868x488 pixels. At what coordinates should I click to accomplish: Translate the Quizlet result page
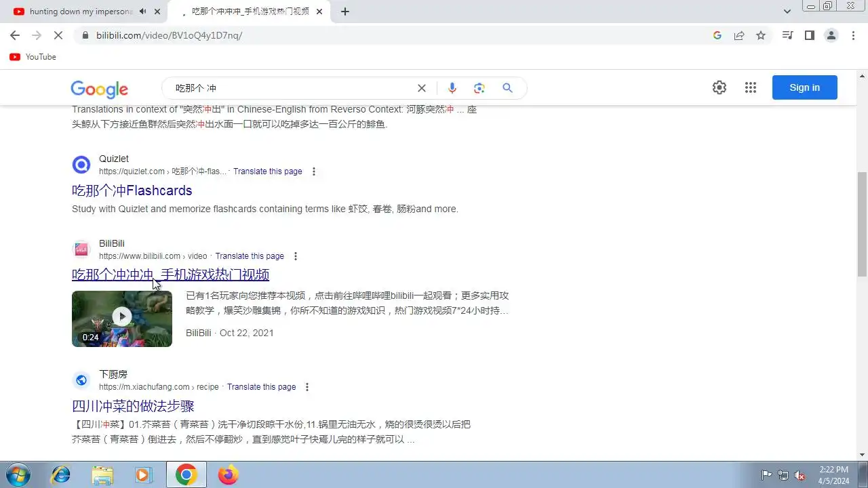click(268, 171)
